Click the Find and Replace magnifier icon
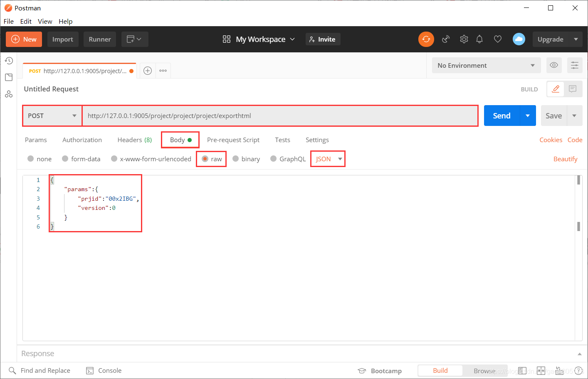 (x=12, y=371)
